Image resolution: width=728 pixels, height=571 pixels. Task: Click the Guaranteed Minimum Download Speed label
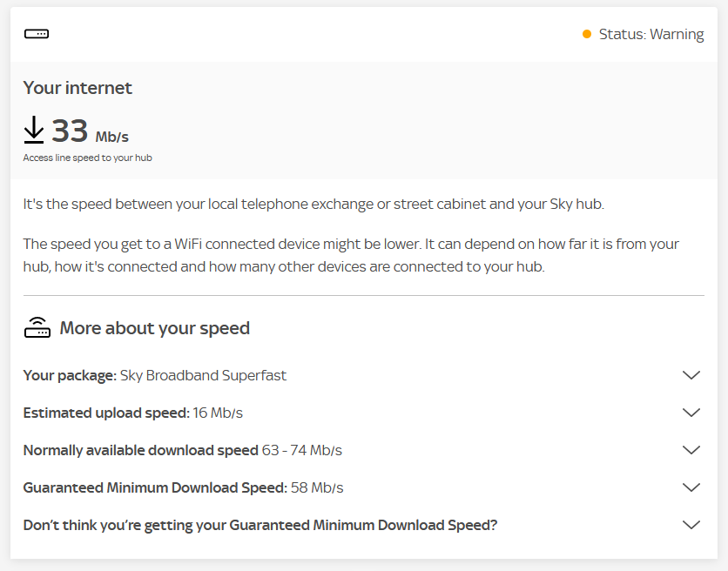coord(155,487)
